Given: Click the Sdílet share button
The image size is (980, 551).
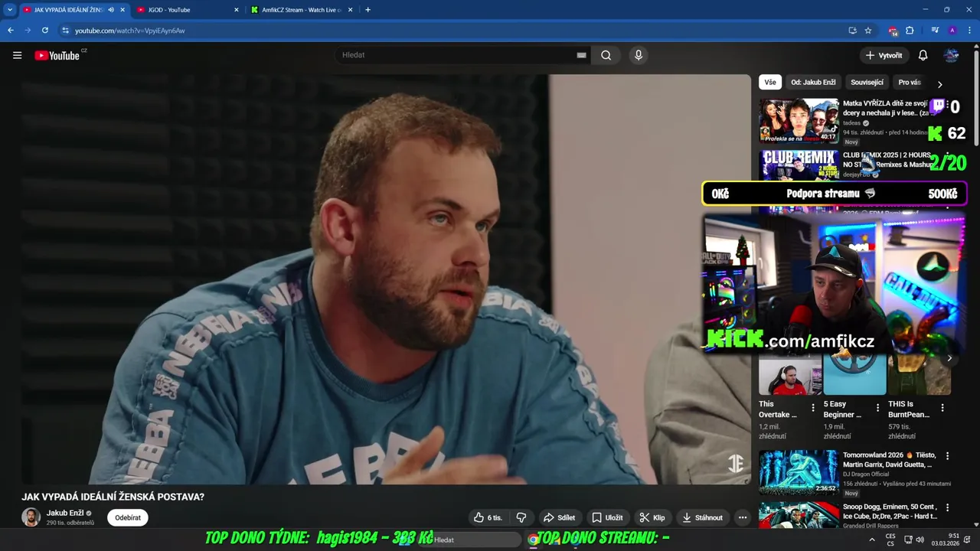Looking at the screenshot, I should click(559, 517).
